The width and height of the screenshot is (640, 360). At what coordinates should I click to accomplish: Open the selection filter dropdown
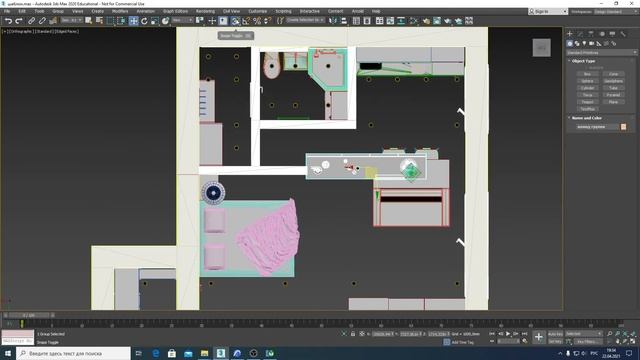click(x=71, y=20)
